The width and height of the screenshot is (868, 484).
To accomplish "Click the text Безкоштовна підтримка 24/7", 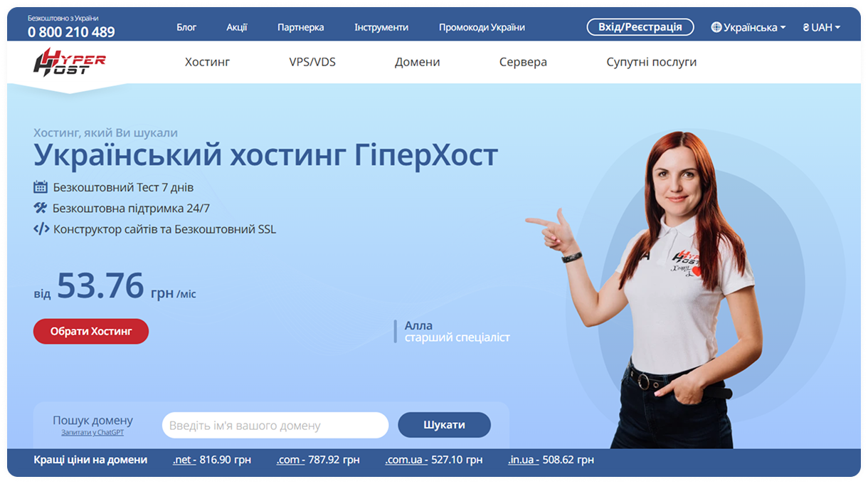I will (x=131, y=208).
